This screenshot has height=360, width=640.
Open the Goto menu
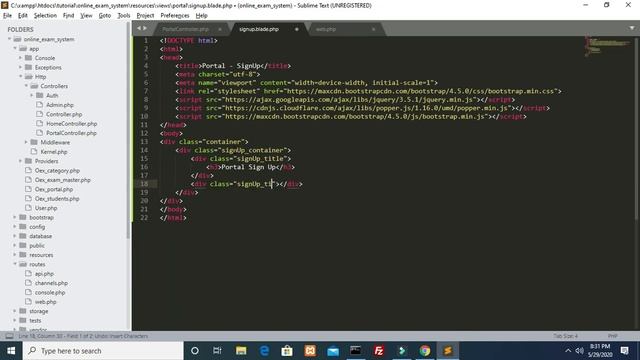(104, 16)
